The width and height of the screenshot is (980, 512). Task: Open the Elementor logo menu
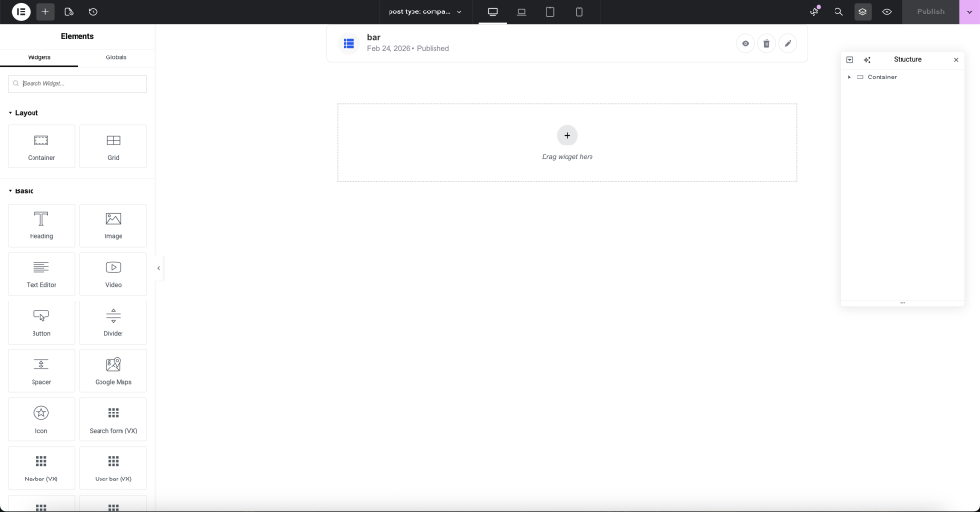click(x=21, y=11)
